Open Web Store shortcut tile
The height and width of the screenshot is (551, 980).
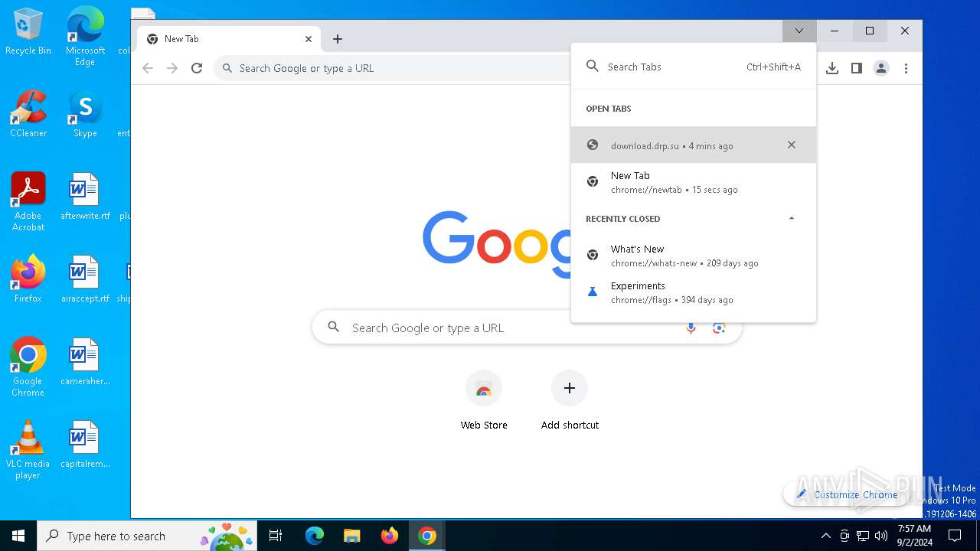484,399
